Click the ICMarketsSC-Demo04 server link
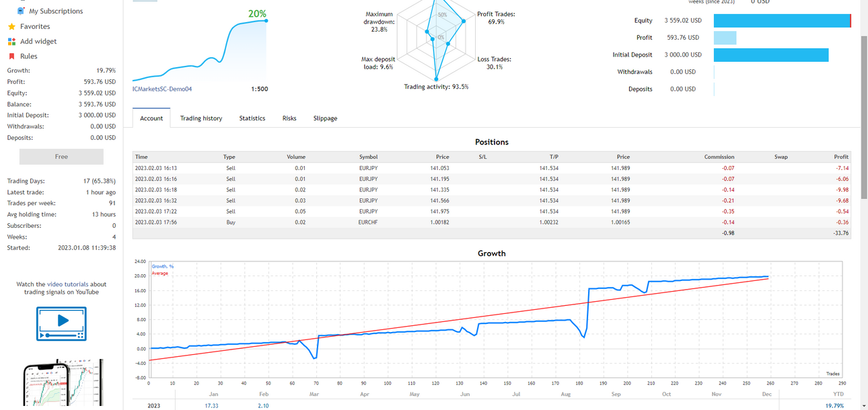The image size is (868, 410). (162, 89)
